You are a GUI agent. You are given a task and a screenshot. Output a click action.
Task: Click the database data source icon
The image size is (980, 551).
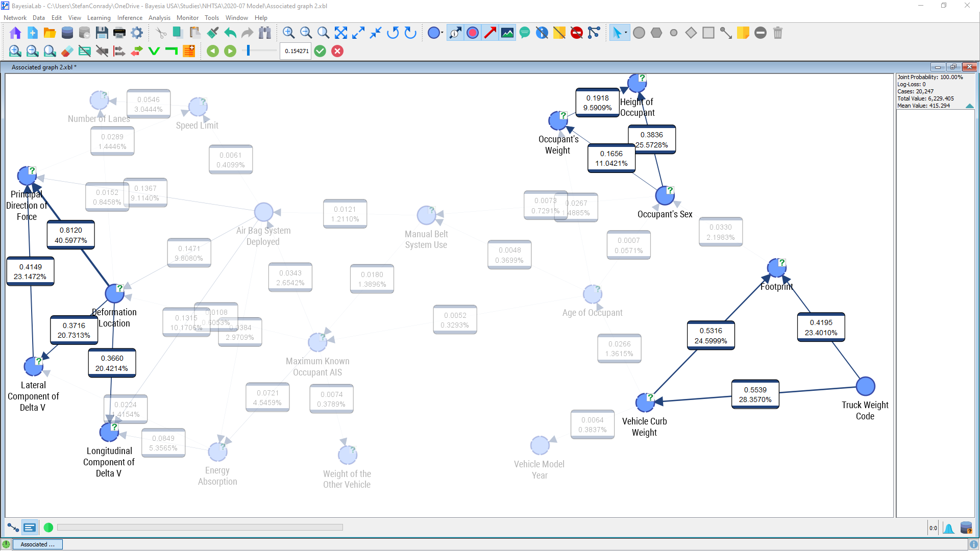point(67,33)
